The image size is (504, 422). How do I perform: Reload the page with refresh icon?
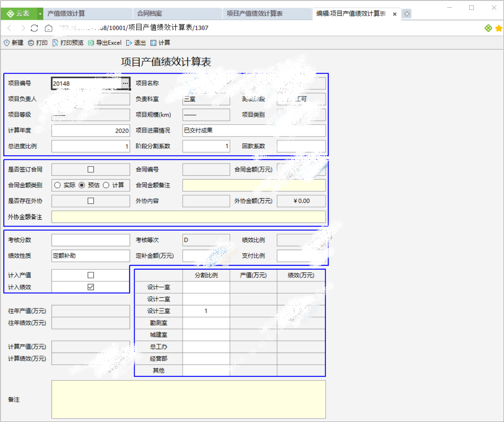[34, 28]
